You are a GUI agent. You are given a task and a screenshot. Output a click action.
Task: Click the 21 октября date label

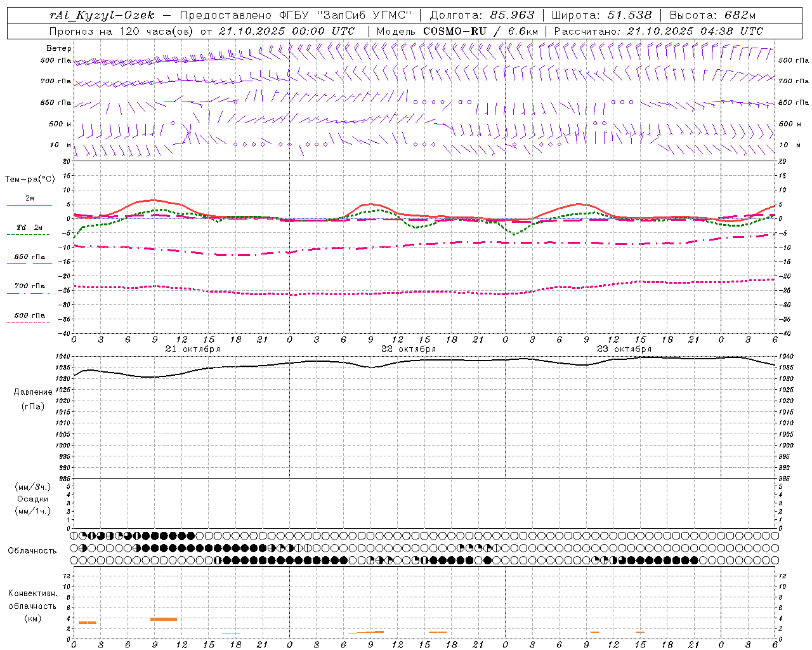(192, 349)
